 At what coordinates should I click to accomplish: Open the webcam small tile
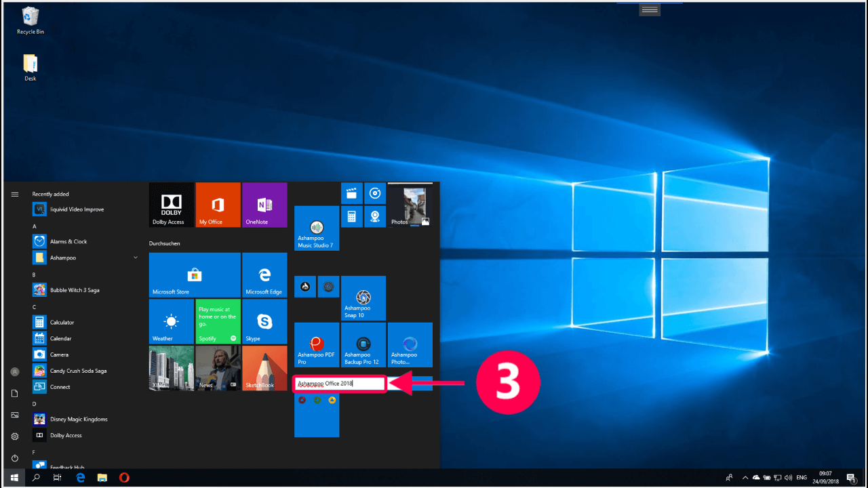374,216
